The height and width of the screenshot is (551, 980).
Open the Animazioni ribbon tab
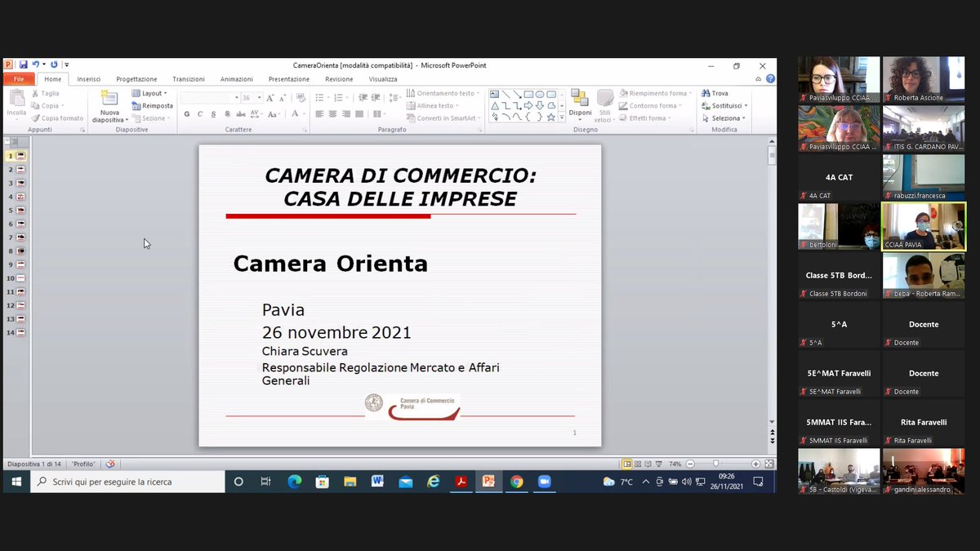click(x=237, y=79)
